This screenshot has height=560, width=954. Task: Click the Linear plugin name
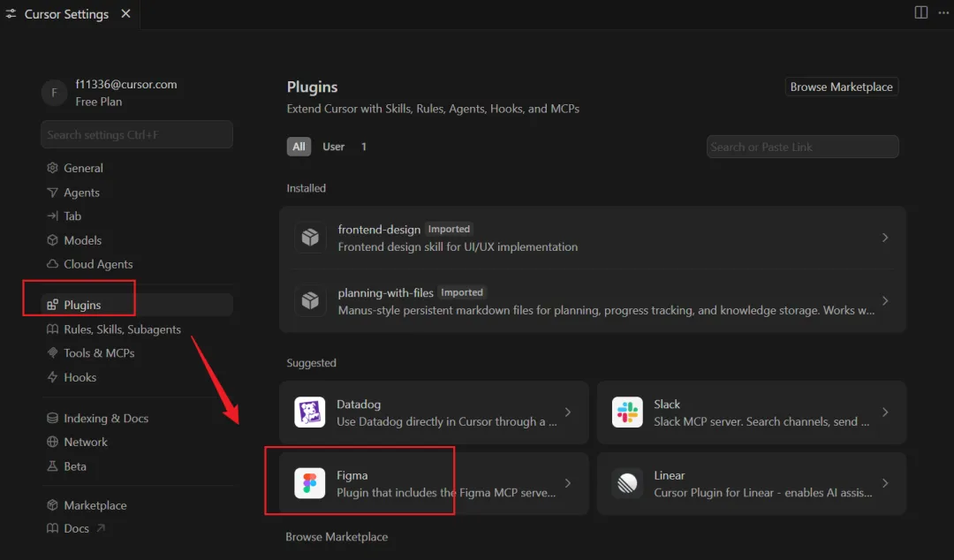coord(670,475)
